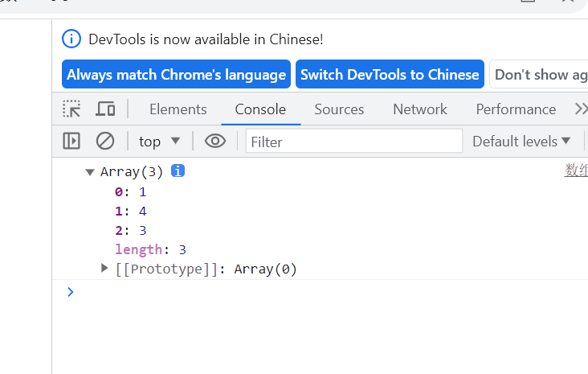The image size is (588, 374).
Task: Open the Default levels dropdown
Action: click(521, 142)
